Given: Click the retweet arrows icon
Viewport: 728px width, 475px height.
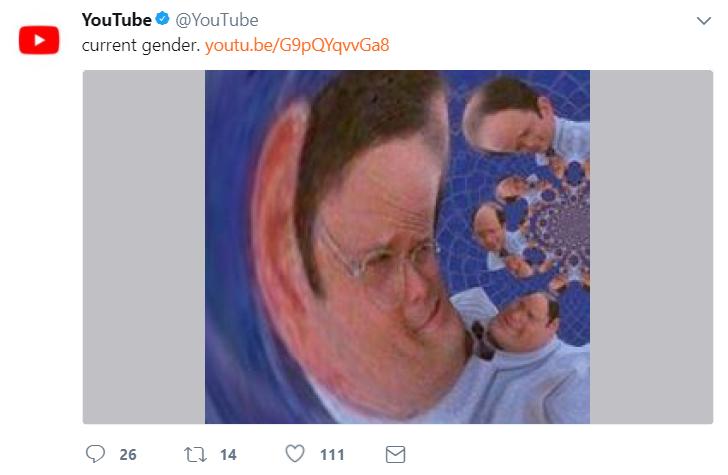Looking at the screenshot, I should point(195,454).
